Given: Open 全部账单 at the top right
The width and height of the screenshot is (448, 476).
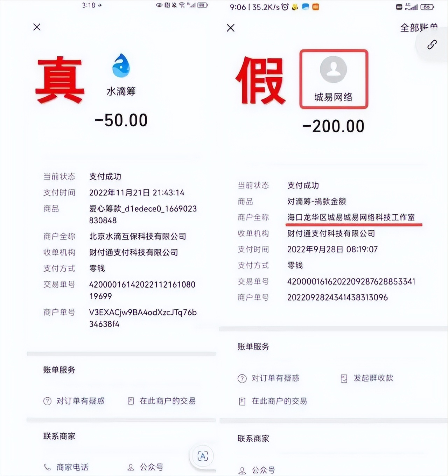Looking at the screenshot, I should click(x=419, y=27).
